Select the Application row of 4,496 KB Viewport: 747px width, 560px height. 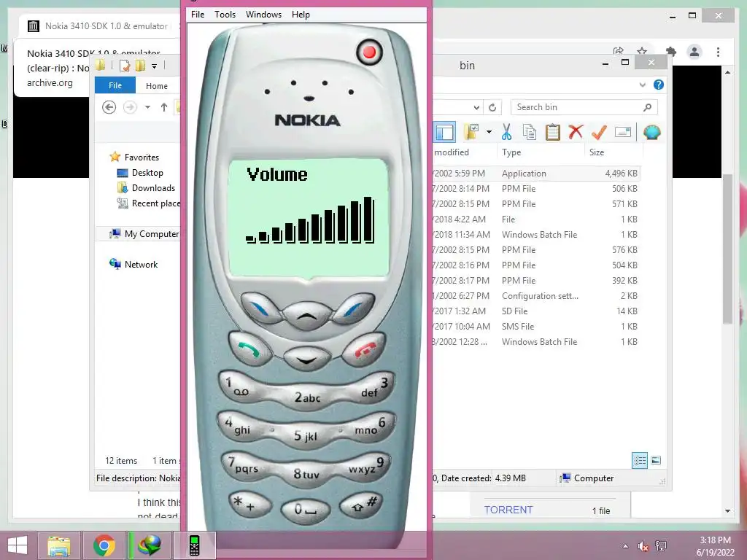pyautogui.click(x=536, y=174)
